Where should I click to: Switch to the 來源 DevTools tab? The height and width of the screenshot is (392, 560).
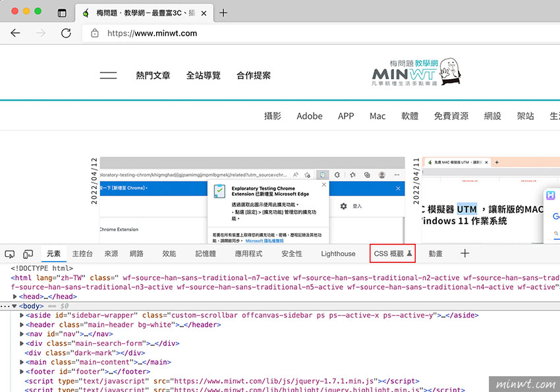pyautogui.click(x=111, y=254)
